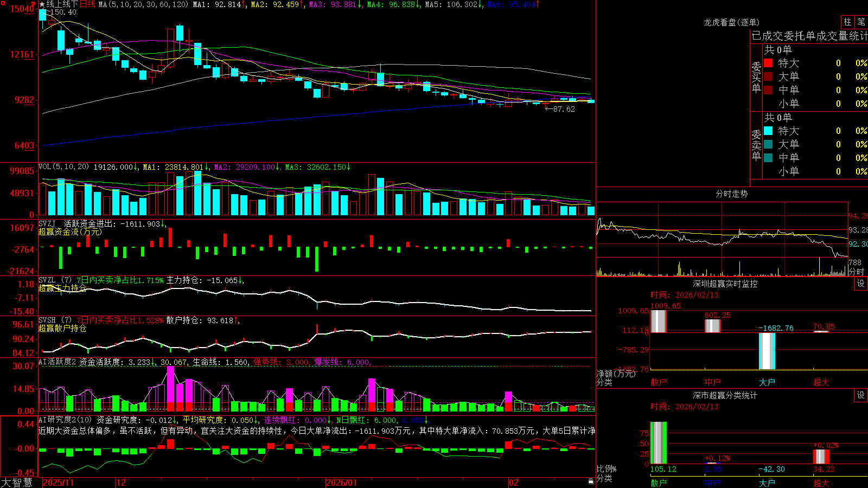The height and width of the screenshot is (488, 868).
Task: Click 时间: 2026/02/13 in 实时监控 panel
Action: click(x=685, y=295)
